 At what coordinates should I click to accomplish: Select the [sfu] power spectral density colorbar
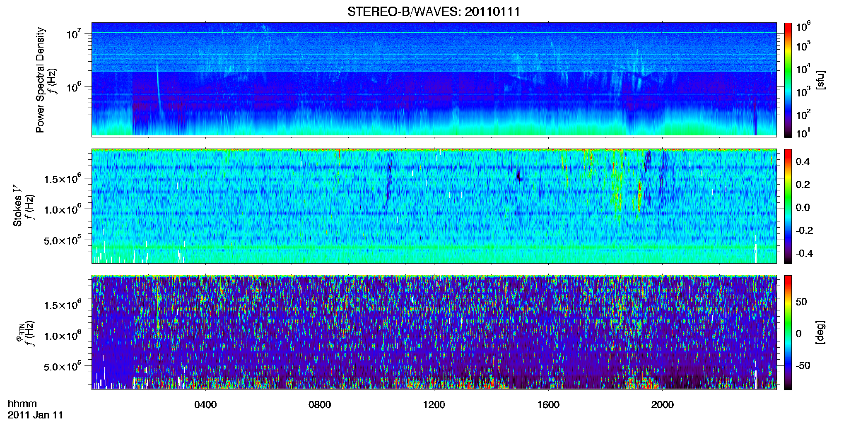click(x=788, y=80)
